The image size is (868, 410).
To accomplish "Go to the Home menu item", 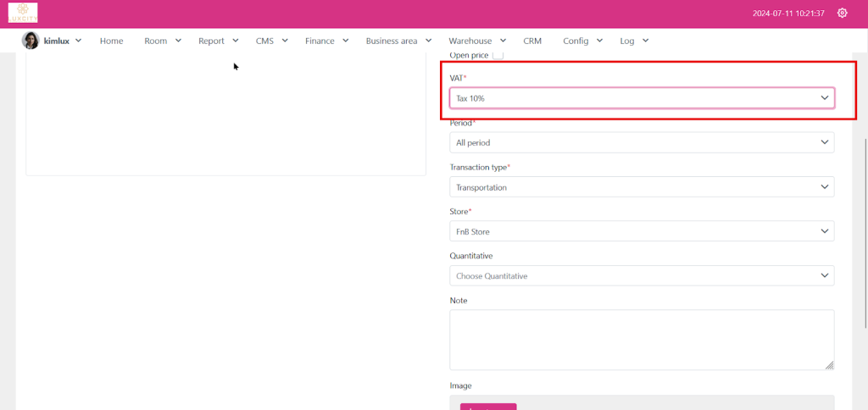I will (111, 41).
